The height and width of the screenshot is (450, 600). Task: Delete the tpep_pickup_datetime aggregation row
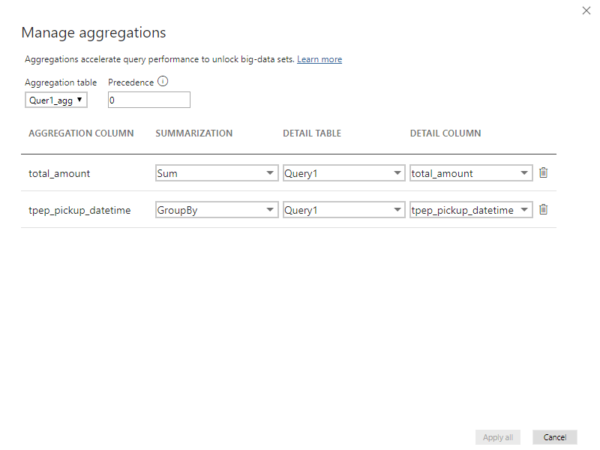544,209
